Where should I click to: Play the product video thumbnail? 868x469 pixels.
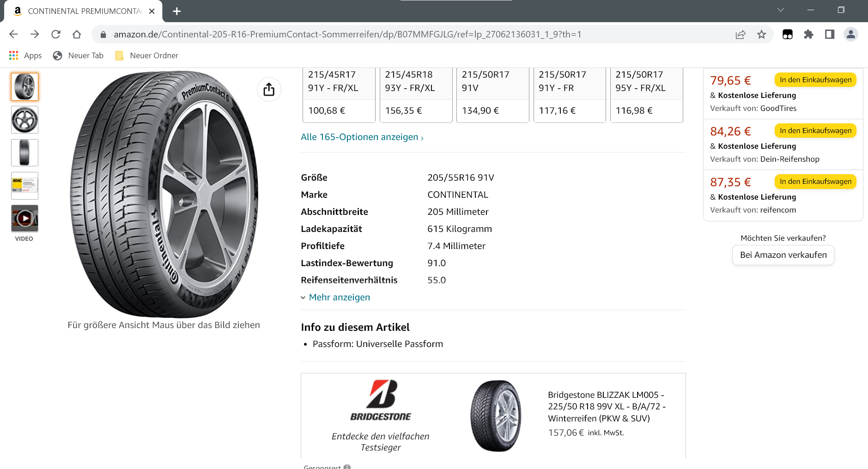pos(24,218)
